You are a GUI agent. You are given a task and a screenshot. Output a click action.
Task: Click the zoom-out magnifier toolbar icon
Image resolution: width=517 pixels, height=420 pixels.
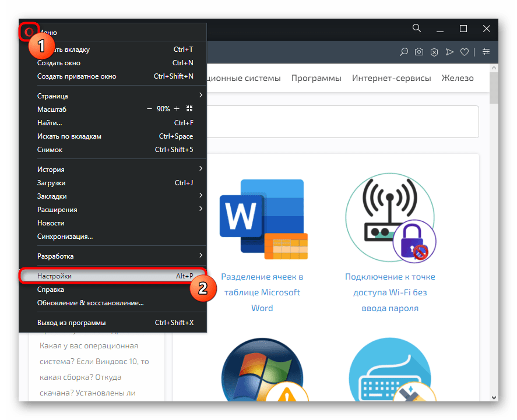click(x=403, y=52)
